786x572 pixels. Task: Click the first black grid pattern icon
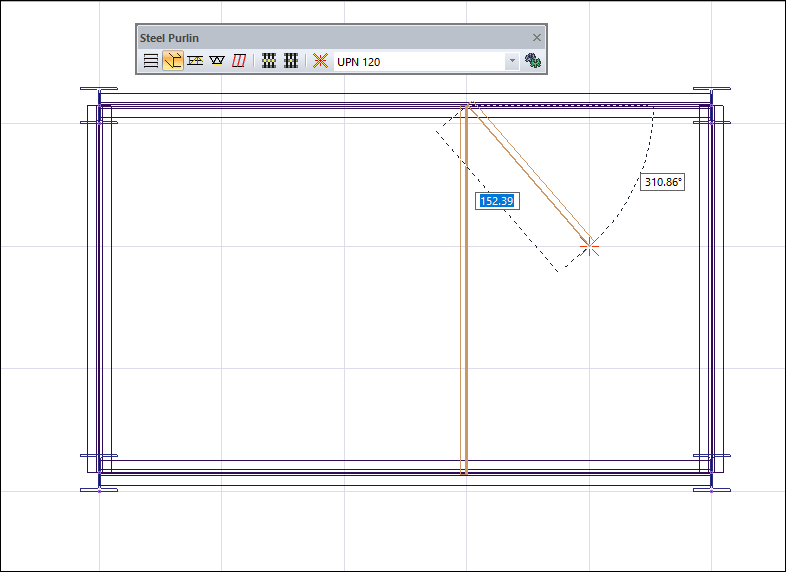tap(268, 61)
